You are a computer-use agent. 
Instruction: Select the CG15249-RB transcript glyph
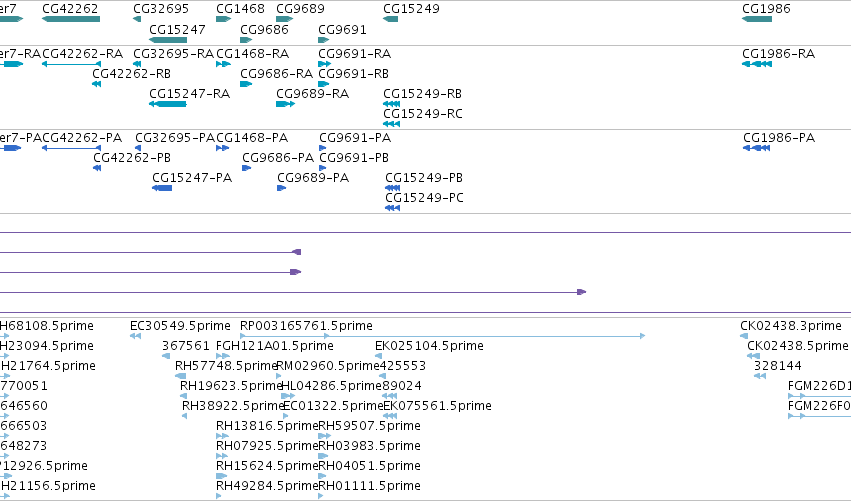tap(391, 104)
